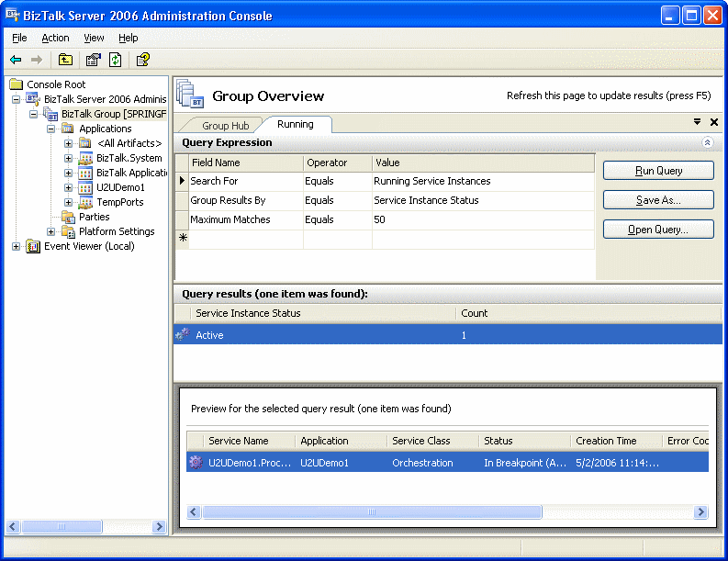Expand the Platform Settings tree node
Screen dimensions: 728x561
[x=51, y=231]
